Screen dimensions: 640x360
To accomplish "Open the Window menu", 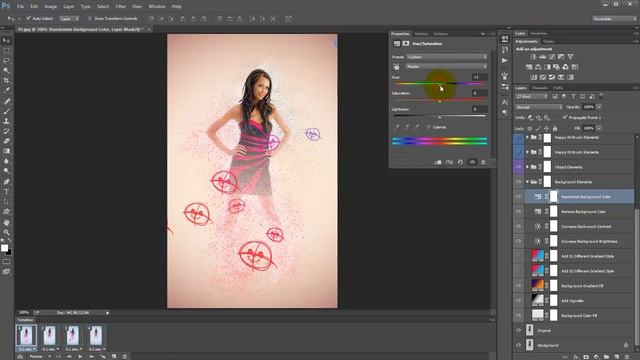I will click(156, 7).
